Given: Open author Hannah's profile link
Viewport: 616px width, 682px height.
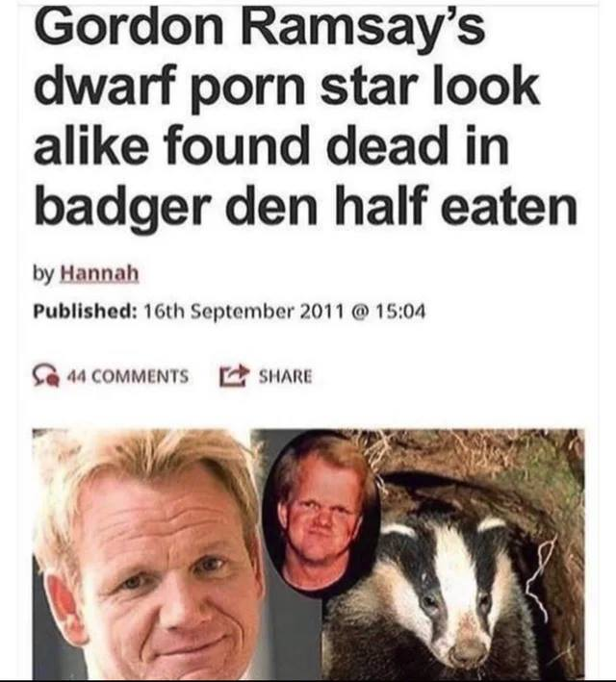Looking at the screenshot, I should pyautogui.click(x=99, y=273).
